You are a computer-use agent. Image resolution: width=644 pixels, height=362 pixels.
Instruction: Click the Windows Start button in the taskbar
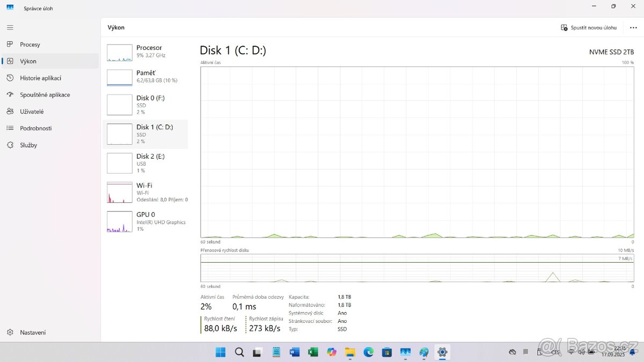click(221, 352)
